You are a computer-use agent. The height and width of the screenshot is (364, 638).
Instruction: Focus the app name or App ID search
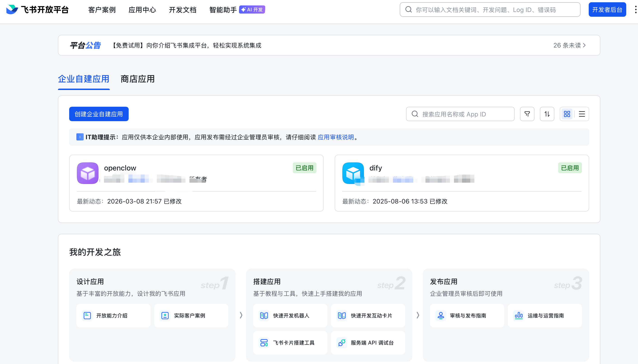click(460, 114)
